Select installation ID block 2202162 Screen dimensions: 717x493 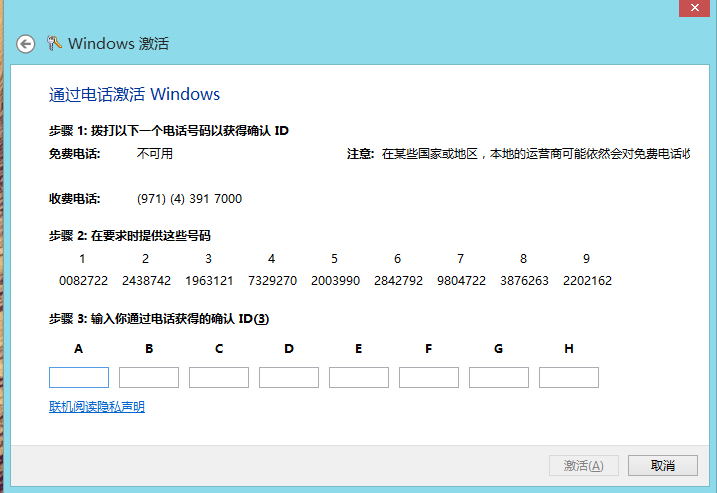587,280
